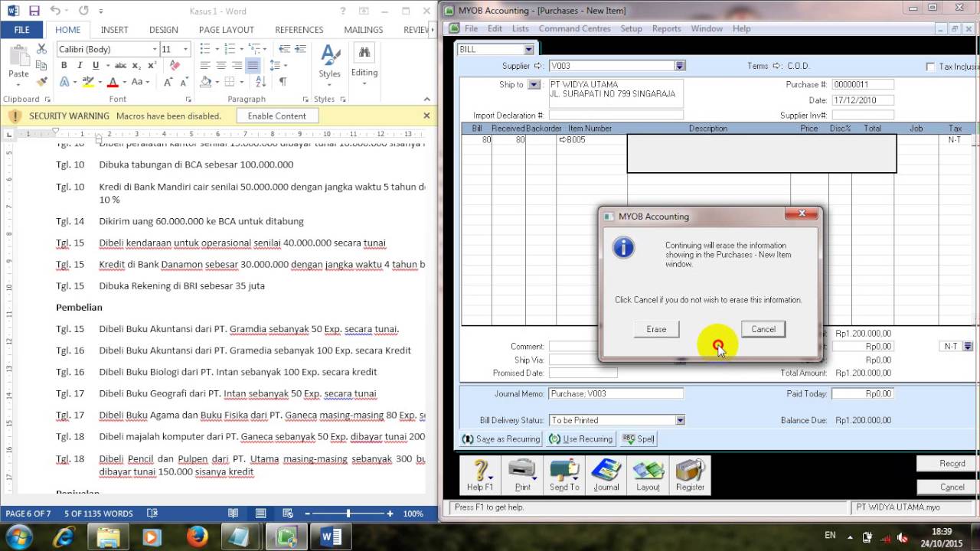The height and width of the screenshot is (551, 980).
Task: Open the Word FILE tab
Action: pyautogui.click(x=22, y=30)
